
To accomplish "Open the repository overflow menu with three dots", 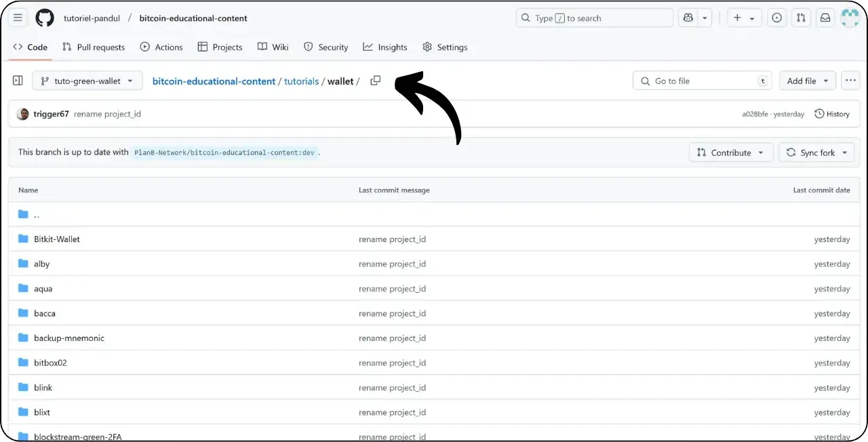I will (850, 80).
